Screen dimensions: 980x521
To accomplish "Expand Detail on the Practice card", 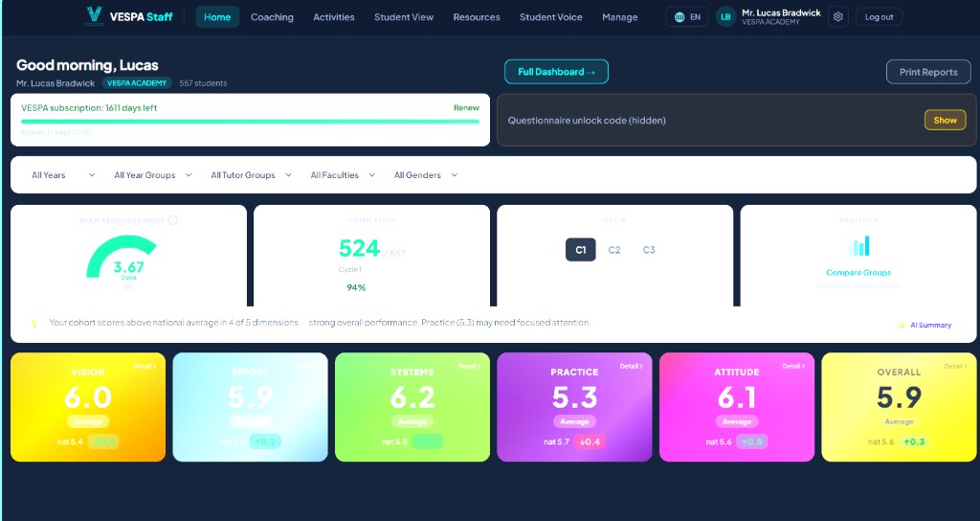I will click(x=632, y=367).
